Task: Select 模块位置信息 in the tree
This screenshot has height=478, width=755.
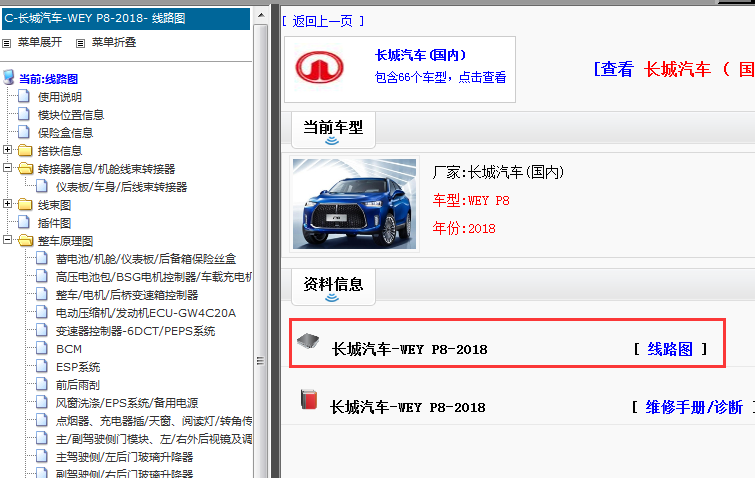Action: tap(71, 115)
